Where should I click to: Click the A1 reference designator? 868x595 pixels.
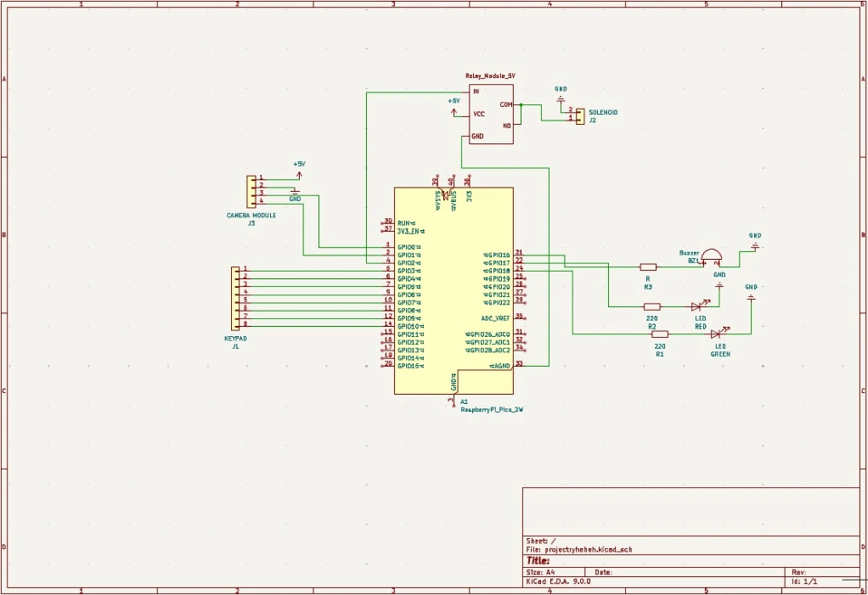coord(465,402)
